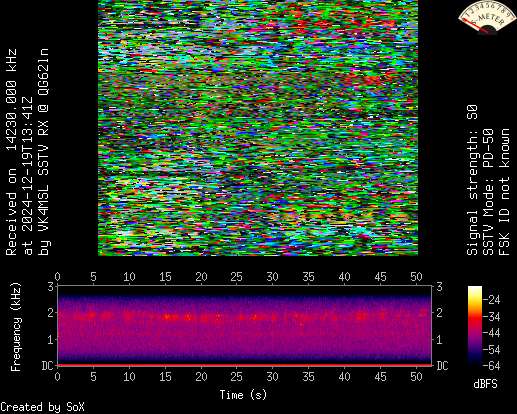Click the DC label on right axis
Viewport: 517px width, 414px height.
(x=442, y=366)
